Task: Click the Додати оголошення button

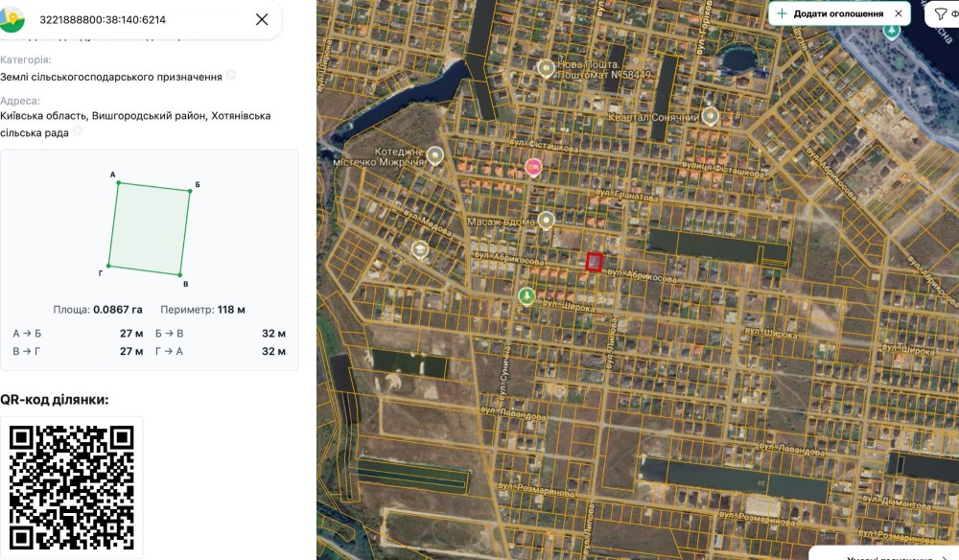Action: (x=830, y=13)
